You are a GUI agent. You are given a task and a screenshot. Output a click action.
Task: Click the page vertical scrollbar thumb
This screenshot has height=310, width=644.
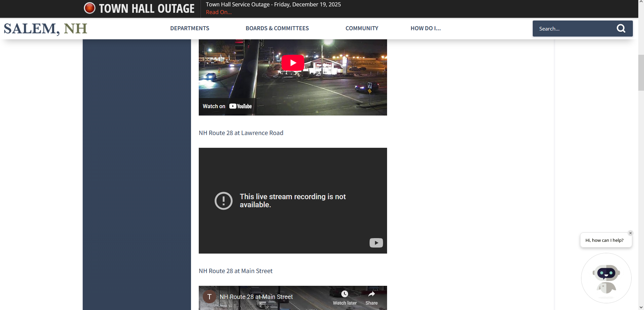coord(641,72)
